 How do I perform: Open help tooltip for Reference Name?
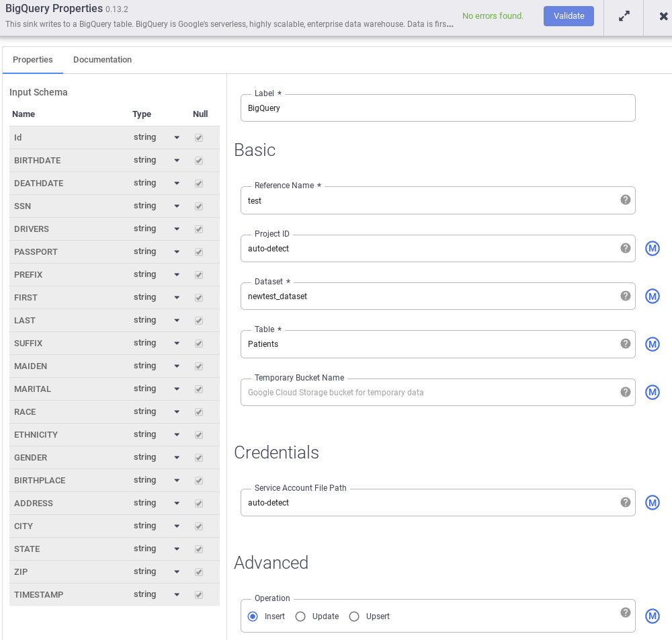click(625, 200)
